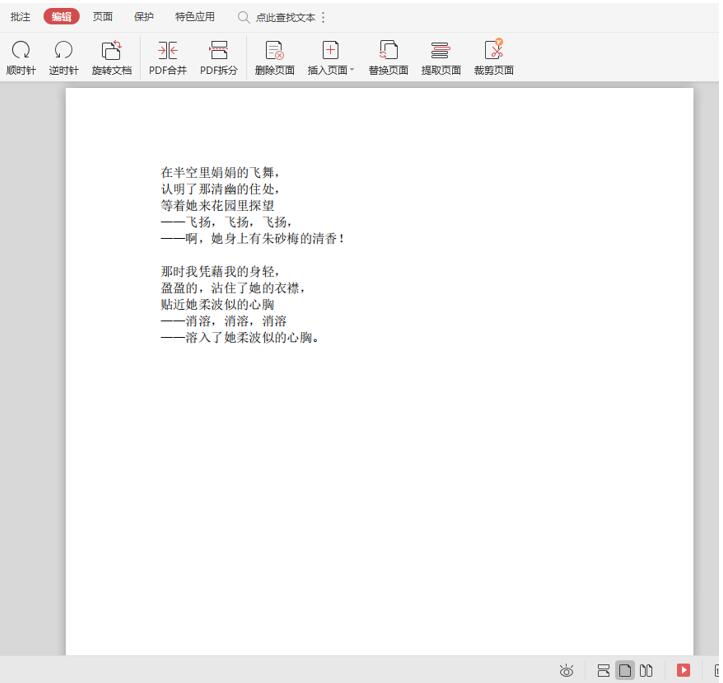Switch to continuous page view
This screenshot has height=683, width=723.
tap(603, 671)
